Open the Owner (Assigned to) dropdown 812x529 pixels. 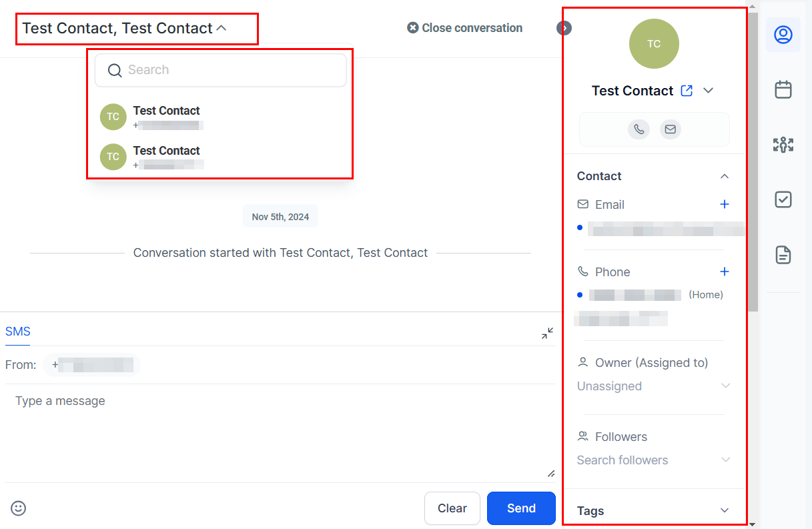[x=654, y=386]
